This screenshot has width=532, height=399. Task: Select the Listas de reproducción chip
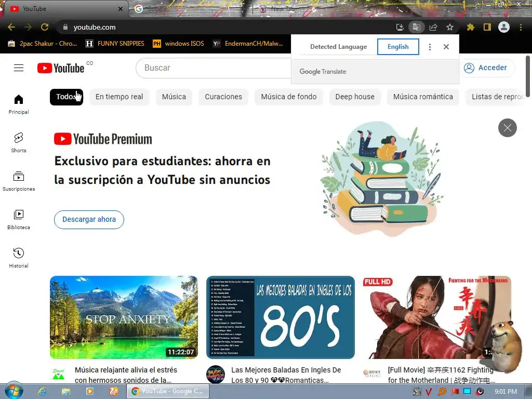496,97
